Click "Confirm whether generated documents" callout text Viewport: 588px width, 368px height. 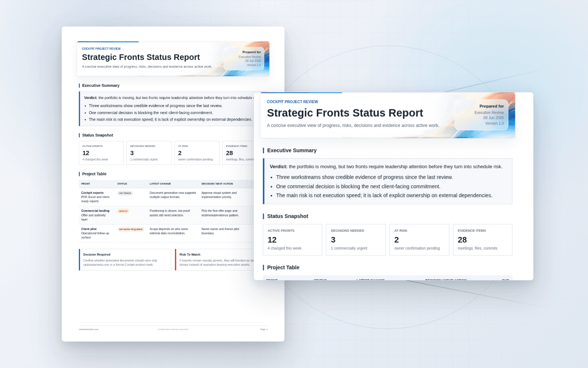click(120, 262)
